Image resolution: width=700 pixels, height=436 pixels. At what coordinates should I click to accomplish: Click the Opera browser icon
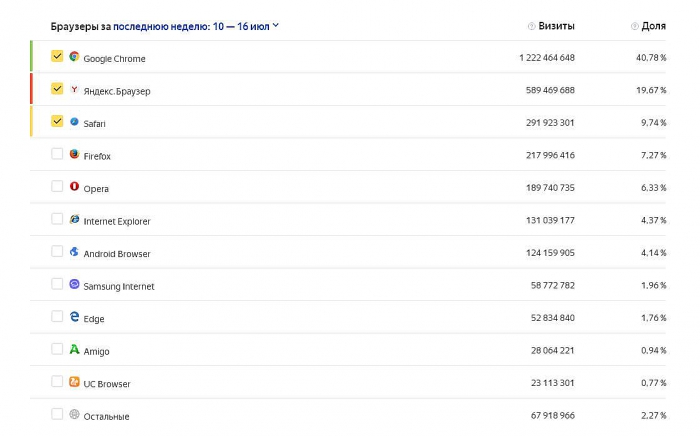click(74, 187)
